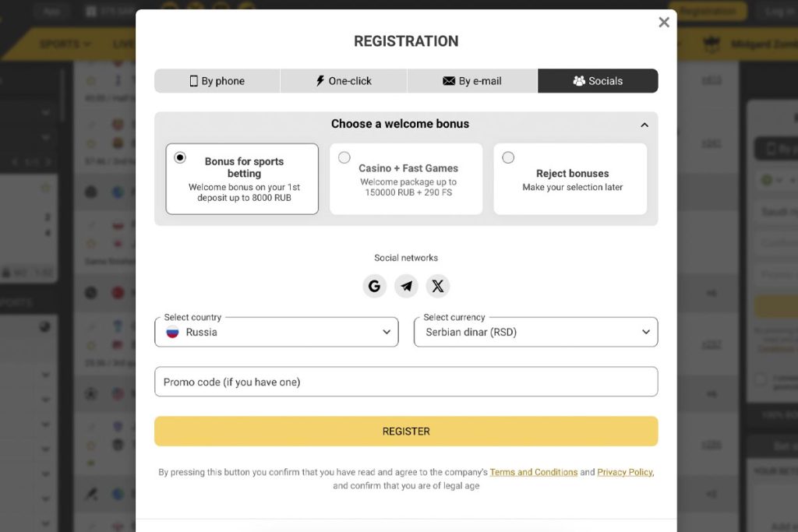Viewport: 798px width, 532px height.
Task: Select Casino + Fast Games bonus radio
Action: tap(344, 157)
